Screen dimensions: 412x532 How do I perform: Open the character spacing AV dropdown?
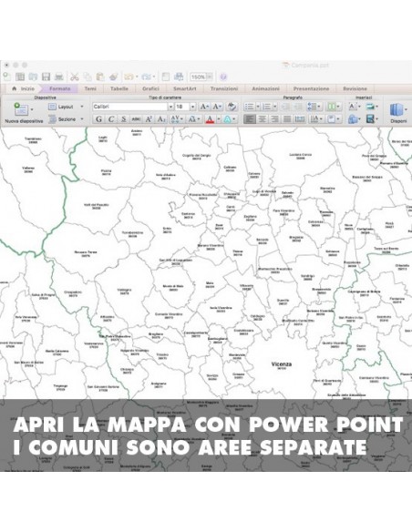(x=177, y=119)
